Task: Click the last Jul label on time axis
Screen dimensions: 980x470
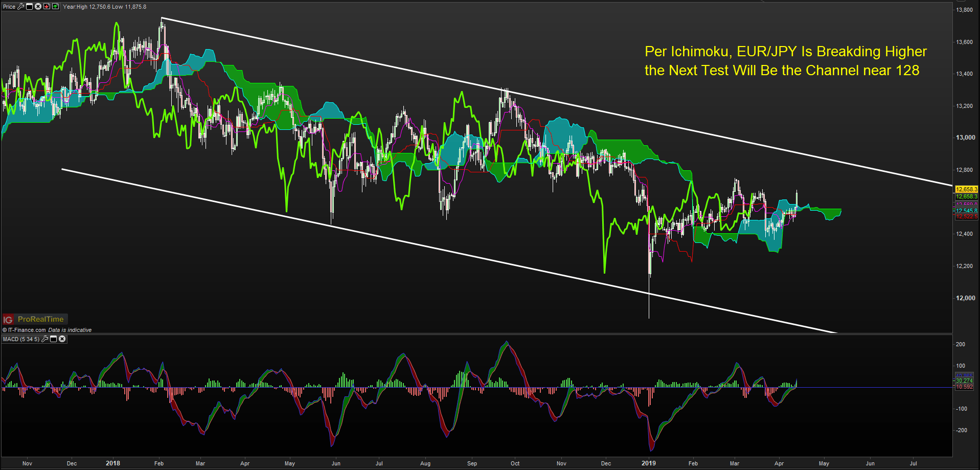Action: [x=914, y=463]
